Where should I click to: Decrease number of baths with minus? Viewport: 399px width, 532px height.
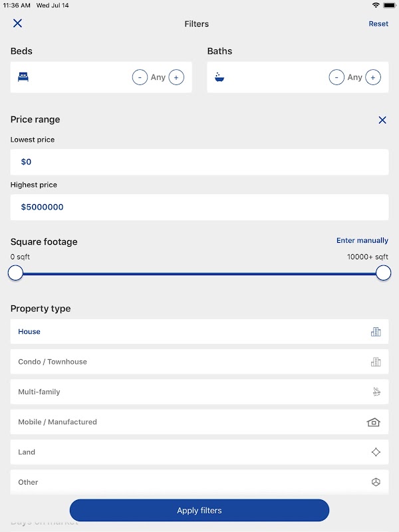coord(336,77)
